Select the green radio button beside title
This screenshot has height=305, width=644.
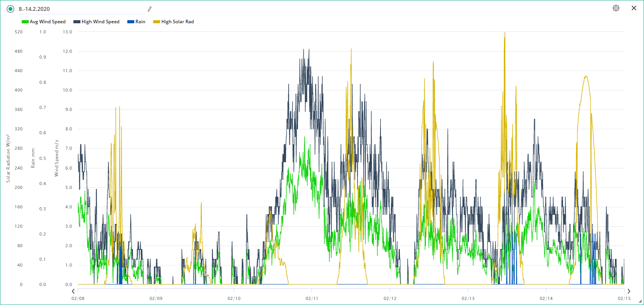point(10,9)
